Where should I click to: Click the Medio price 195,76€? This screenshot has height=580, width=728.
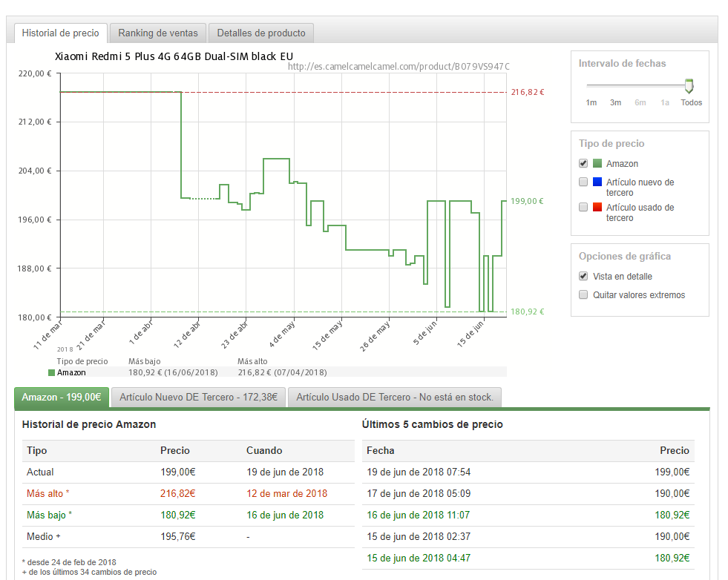178,537
